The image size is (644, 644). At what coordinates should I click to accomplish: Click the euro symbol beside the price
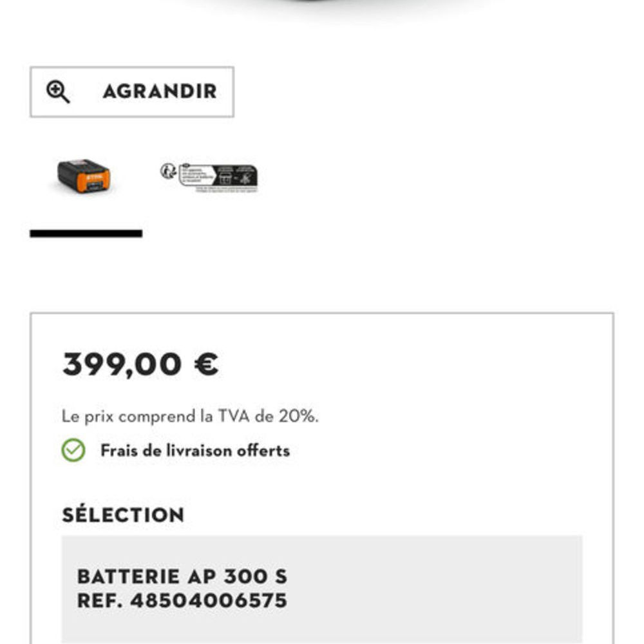coord(206,364)
